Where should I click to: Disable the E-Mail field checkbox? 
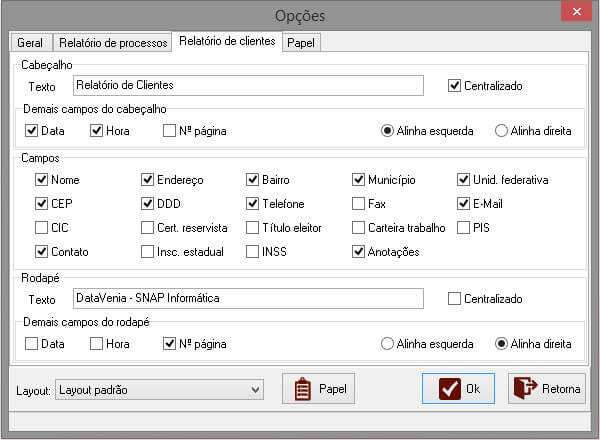(464, 204)
